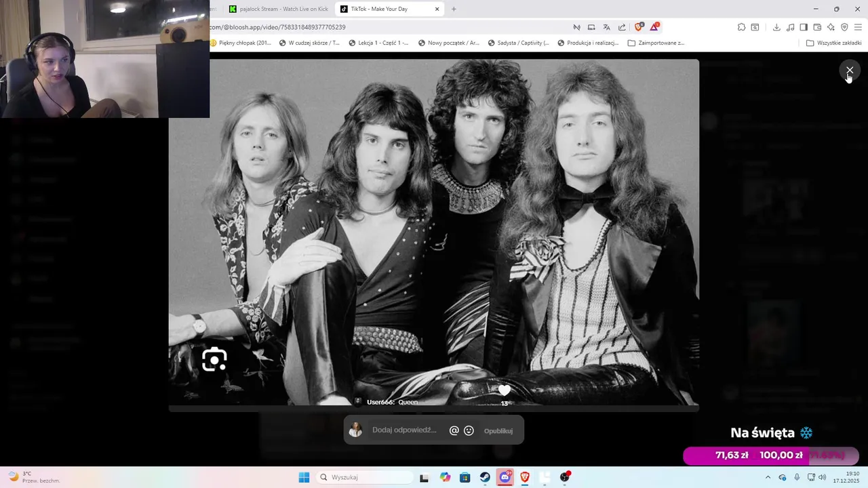The height and width of the screenshot is (488, 868).
Task: Open the OBS icon with red dot on taskbar
Action: (565, 477)
